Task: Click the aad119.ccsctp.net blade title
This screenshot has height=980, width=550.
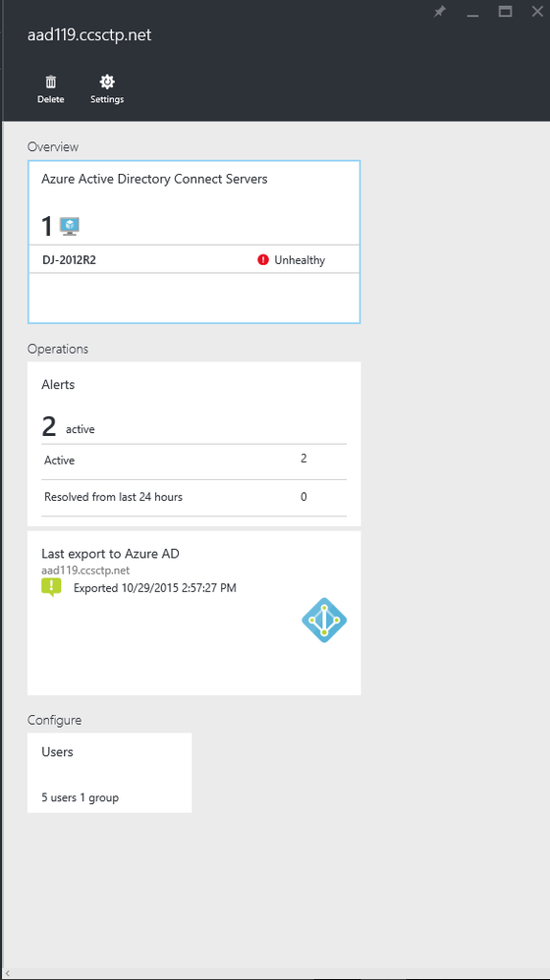Action: coord(89,35)
